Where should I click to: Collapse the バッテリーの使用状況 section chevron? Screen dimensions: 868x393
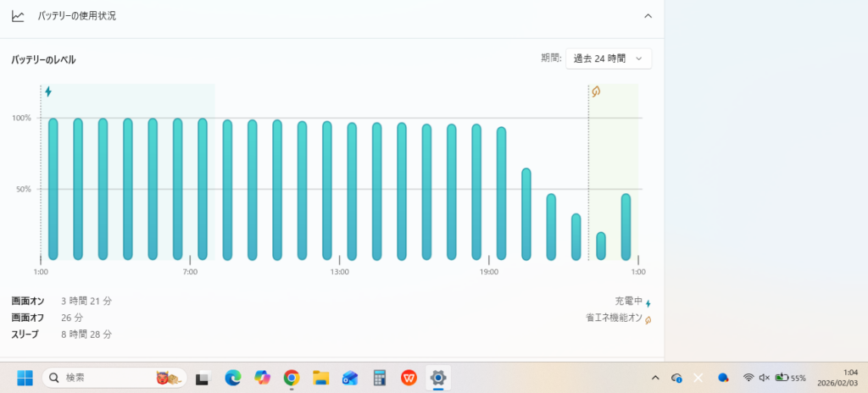click(x=648, y=16)
